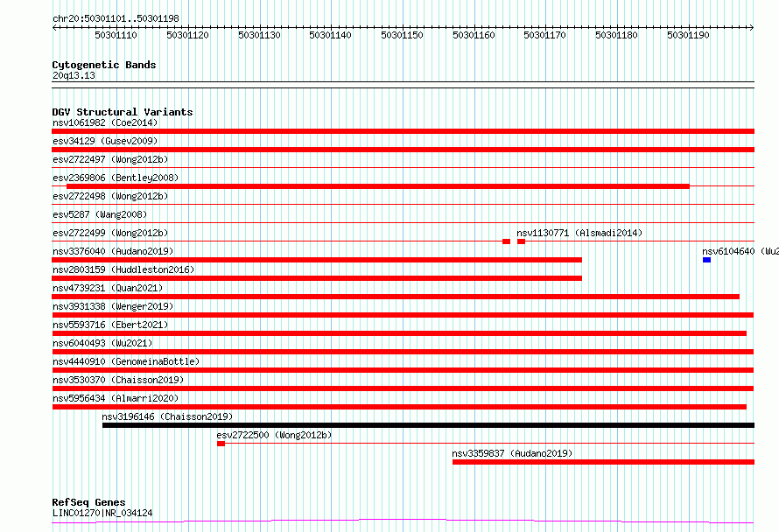Click the red bar under nsv2803159
779x532 pixels.
317,278
